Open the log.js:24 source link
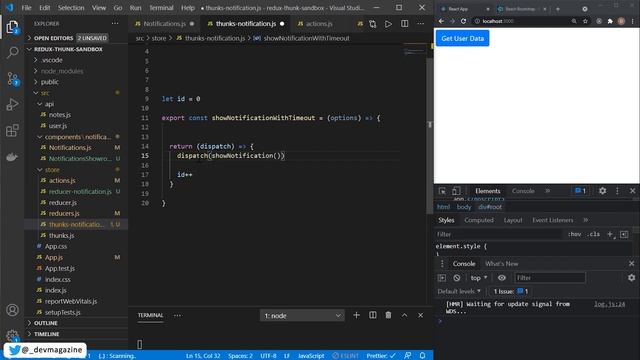The height and width of the screenshot is (360, 640). click(x=609, y=304)
